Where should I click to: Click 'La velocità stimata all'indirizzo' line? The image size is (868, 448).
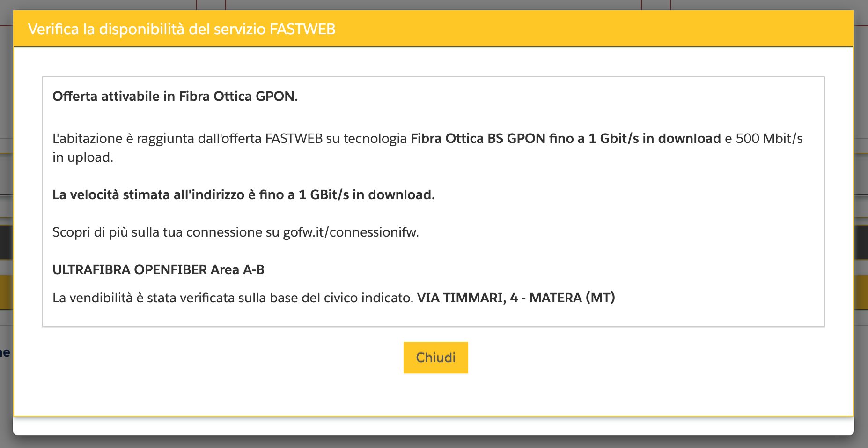tap(243, 195)
